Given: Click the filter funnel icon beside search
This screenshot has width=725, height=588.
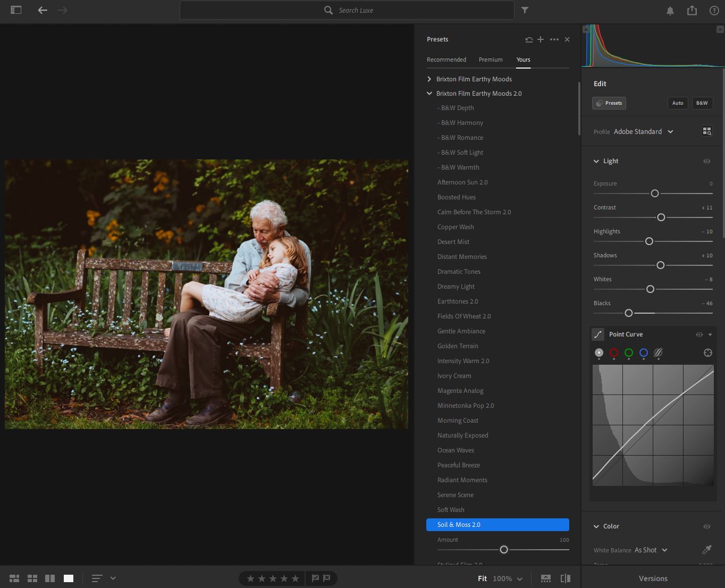Looking at the screenshot, I should click(x=525, y=10).
